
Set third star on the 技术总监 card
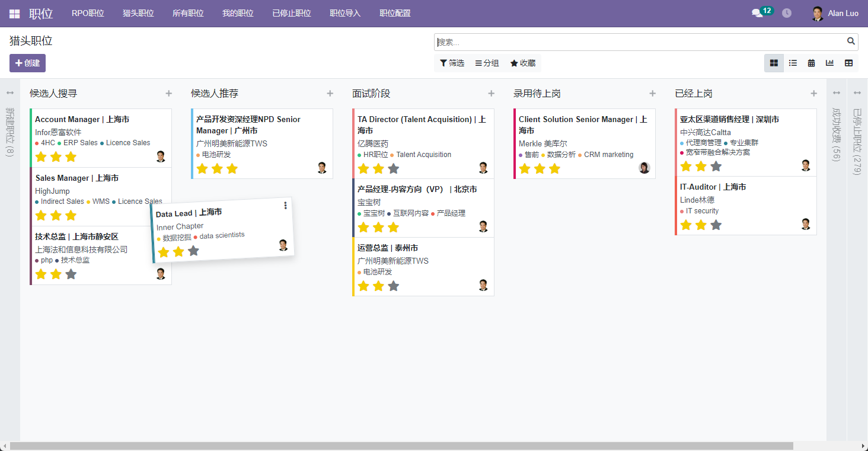[71, 274]
